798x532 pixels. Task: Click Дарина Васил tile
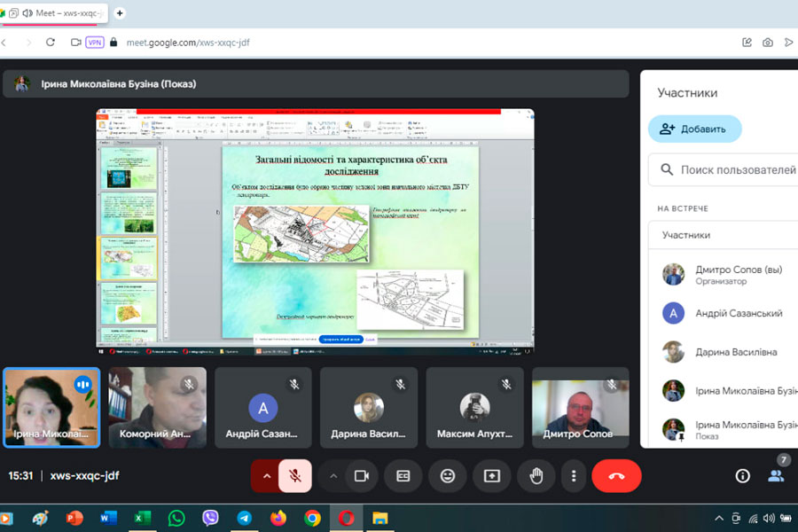369,408
